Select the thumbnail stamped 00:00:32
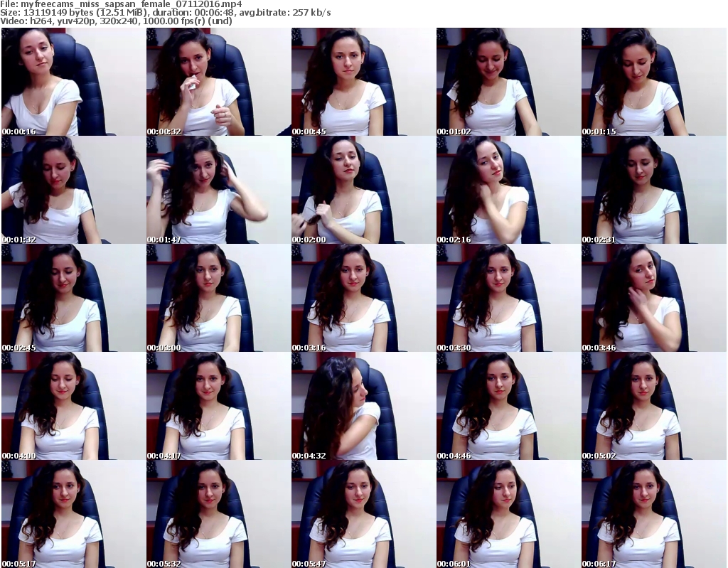This screenshot has width=728, height=568. click(x=219, y=82)
